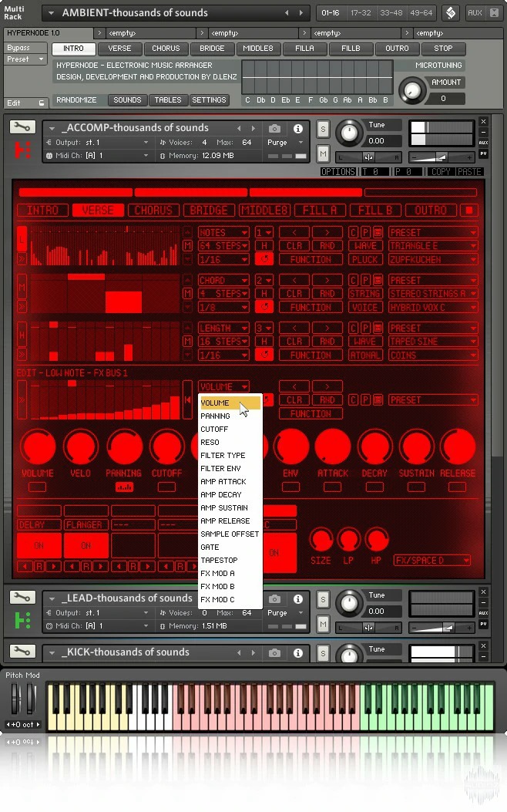The image size is (507, 812).
Task: Select AMP SUSTAIN from open list
Action: tap(230, 507)
